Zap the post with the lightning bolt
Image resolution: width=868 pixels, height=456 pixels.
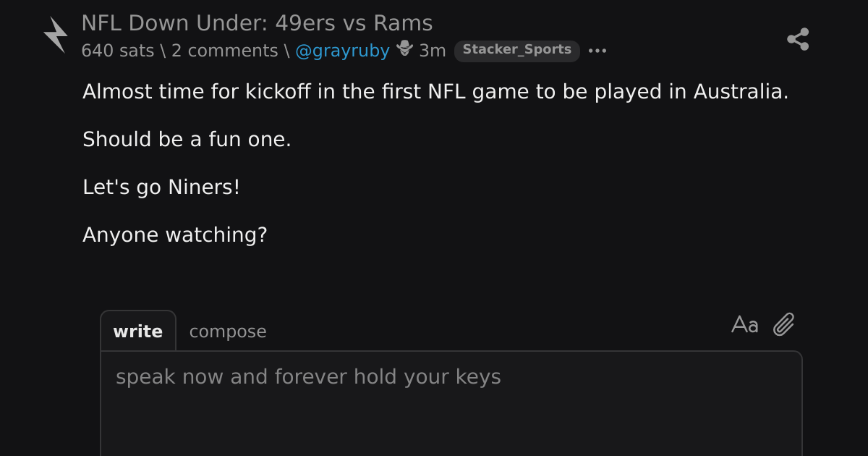[x=56, y=35]
